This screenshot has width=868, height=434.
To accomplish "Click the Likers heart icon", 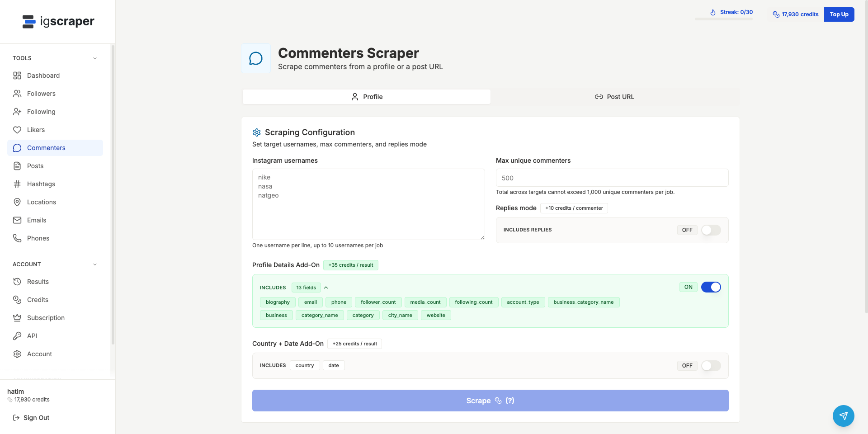I will pos(17,130).
